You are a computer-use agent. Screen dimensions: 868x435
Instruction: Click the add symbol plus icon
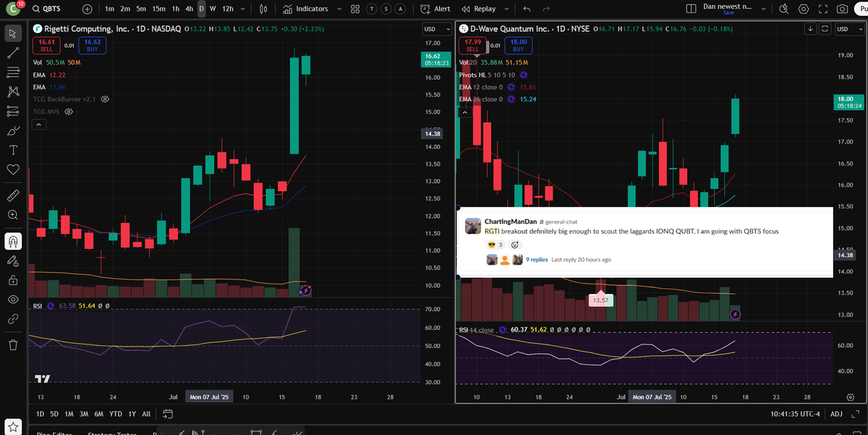point(88,9)
